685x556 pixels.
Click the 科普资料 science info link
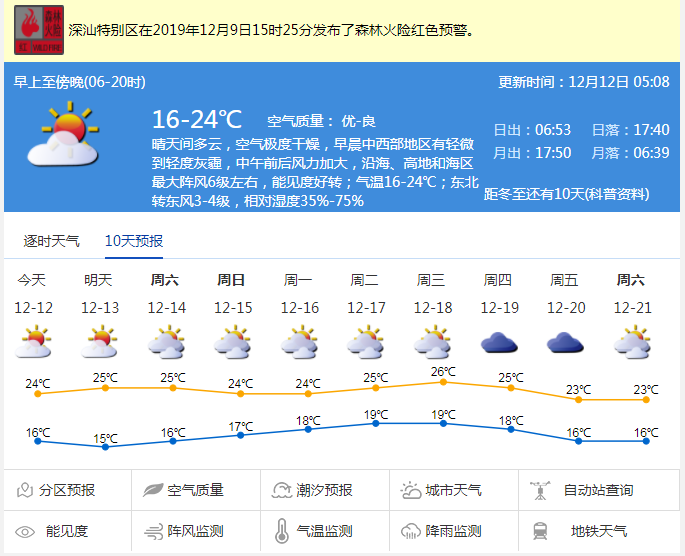coord(632,195)
